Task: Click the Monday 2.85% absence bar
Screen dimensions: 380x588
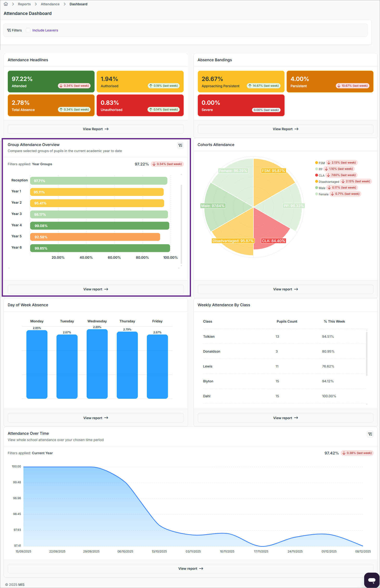Action: pyautogui.click(x=37, y=364)
